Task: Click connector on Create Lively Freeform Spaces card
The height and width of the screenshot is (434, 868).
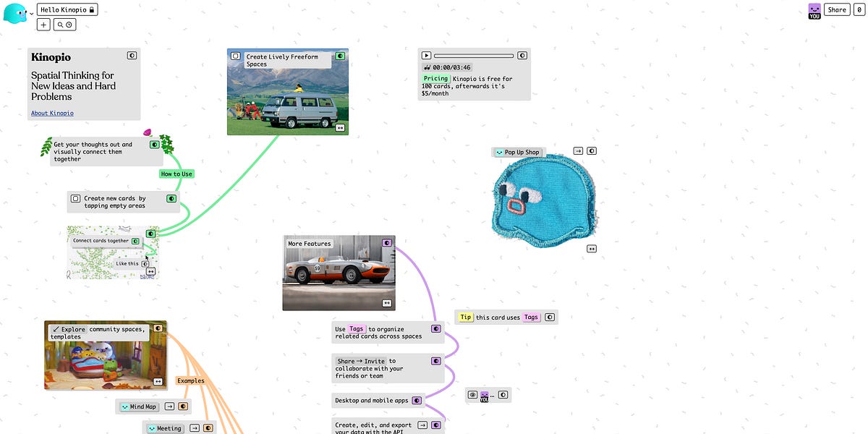Action: click(x=340, y=56)
